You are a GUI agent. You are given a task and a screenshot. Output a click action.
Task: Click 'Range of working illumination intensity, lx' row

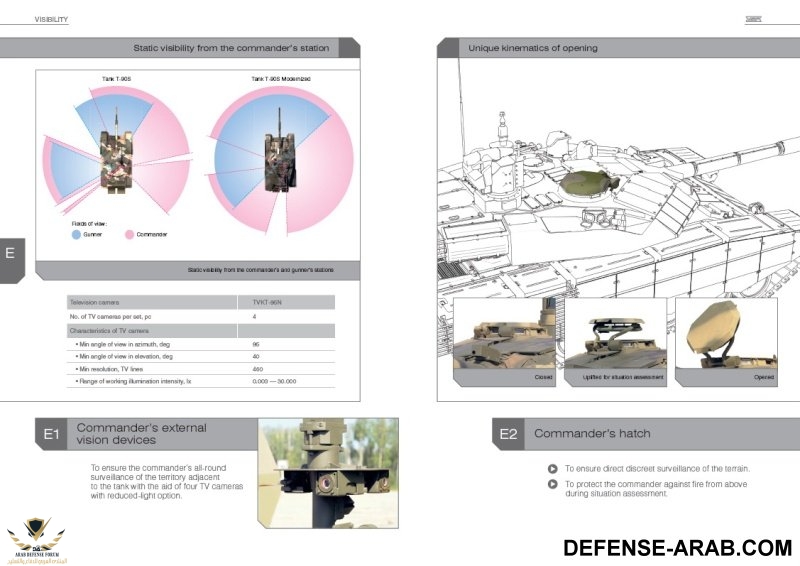[201, 381]
